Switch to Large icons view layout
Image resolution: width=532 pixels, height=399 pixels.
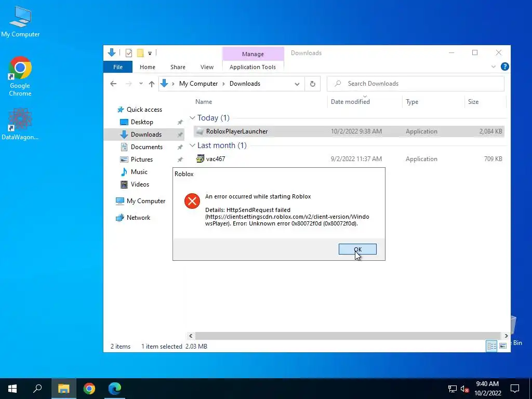click(503, 346)
